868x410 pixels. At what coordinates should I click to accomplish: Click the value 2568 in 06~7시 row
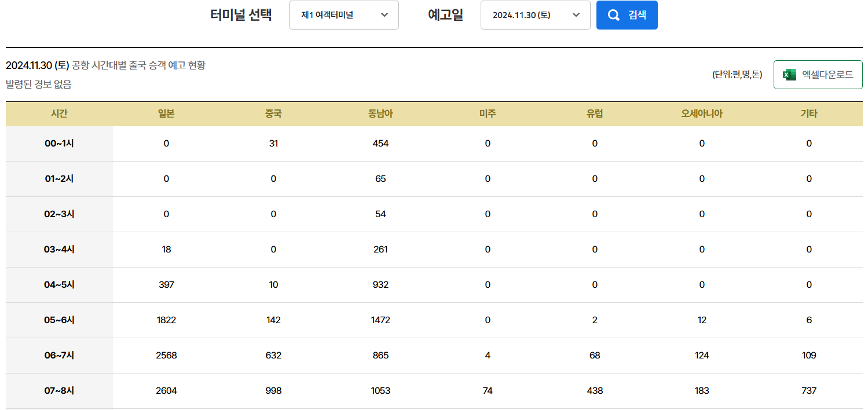(x=166, y=356)
